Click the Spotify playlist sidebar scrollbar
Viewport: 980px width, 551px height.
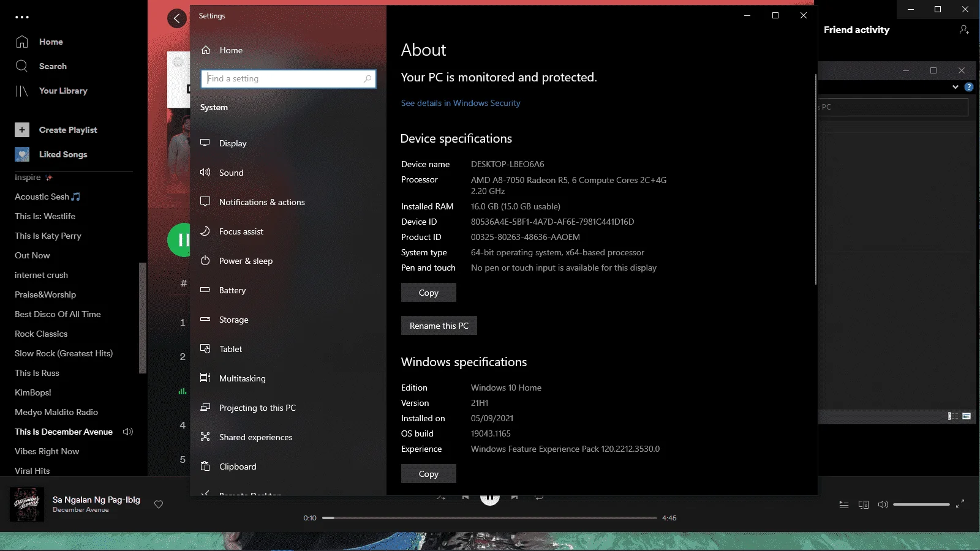(143, 318)
